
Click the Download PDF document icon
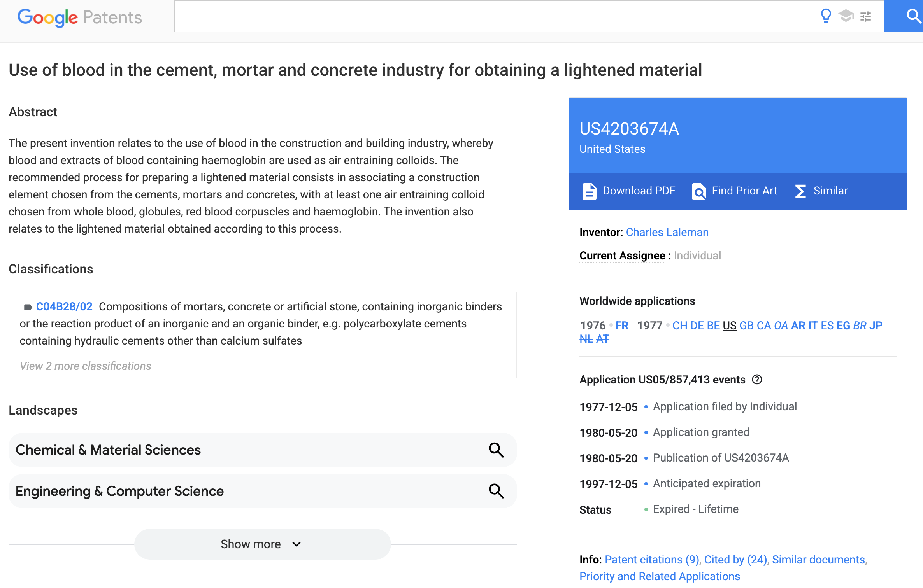589,191
